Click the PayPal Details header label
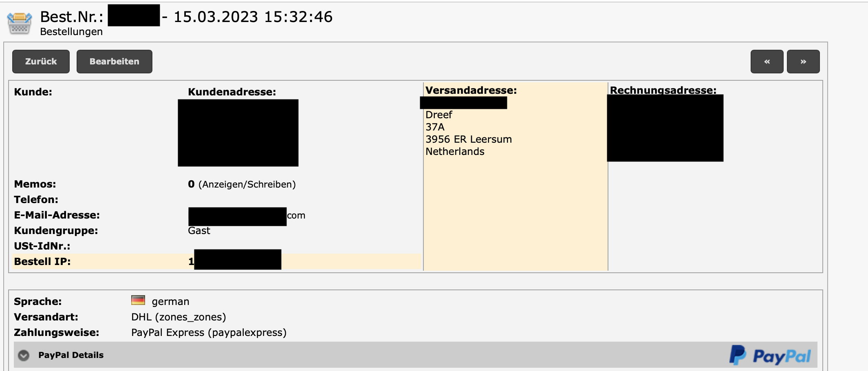868x371 pixels. coord(71,355)
